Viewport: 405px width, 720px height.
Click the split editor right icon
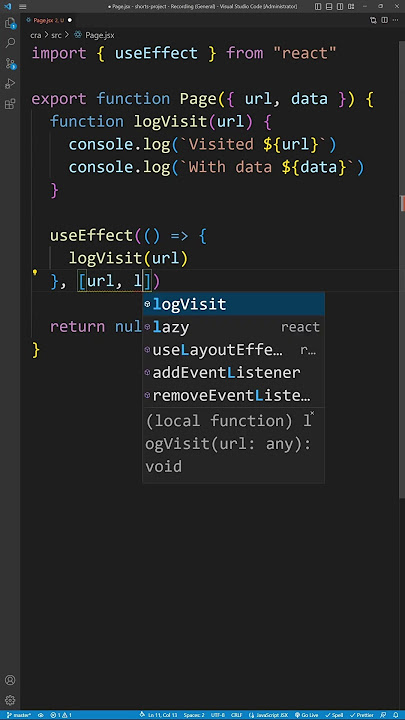(x=384, y=20)
